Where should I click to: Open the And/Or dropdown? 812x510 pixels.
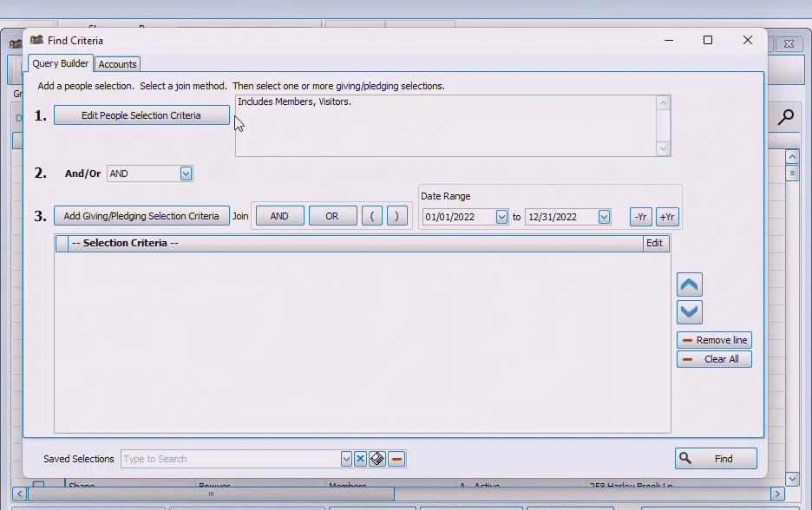click(x=186, y=173)
